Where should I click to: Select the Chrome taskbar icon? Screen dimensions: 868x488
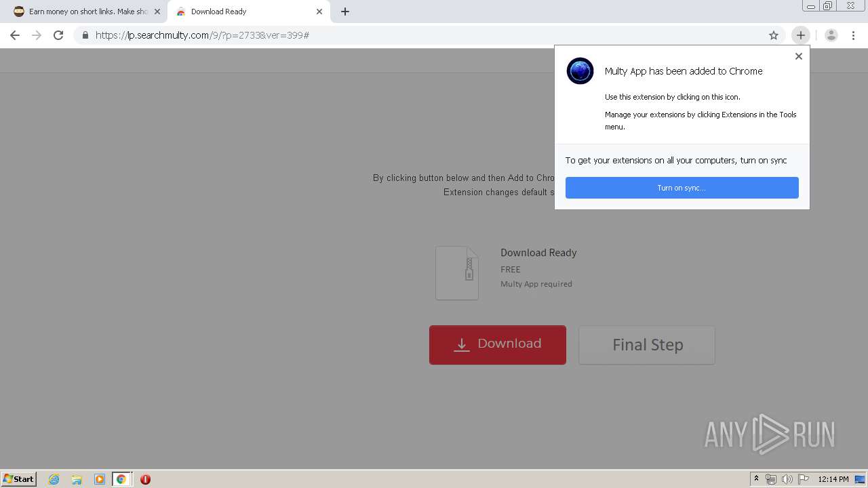(121, 479)
